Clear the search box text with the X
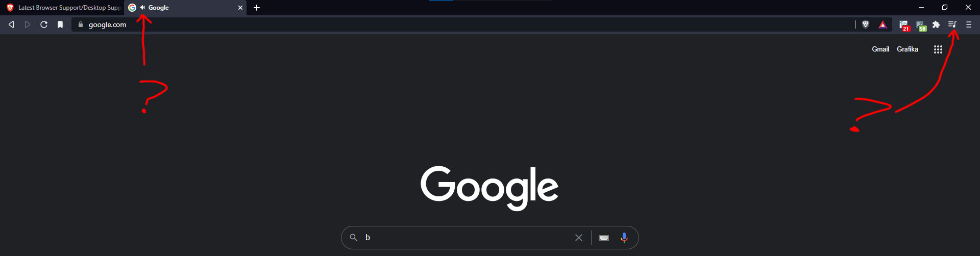This screenshot has width=980, height=256. pyautogui.click(x=579, y=238)
